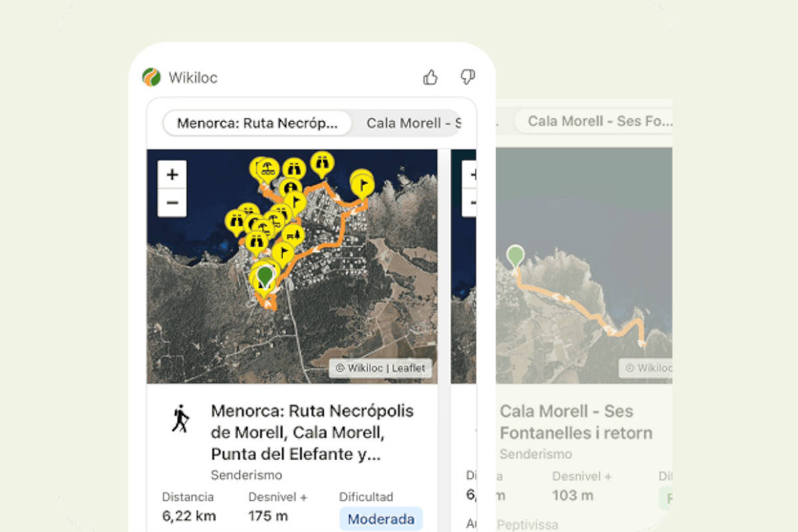Click the '175 m' elevation value
The image size is (798, 532).
(268, 516)
